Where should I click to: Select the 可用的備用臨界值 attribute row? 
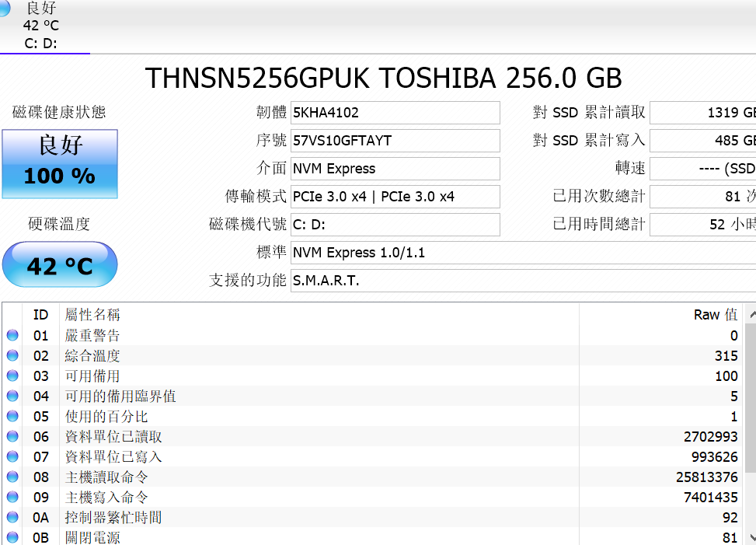click(x=373, y=397)
